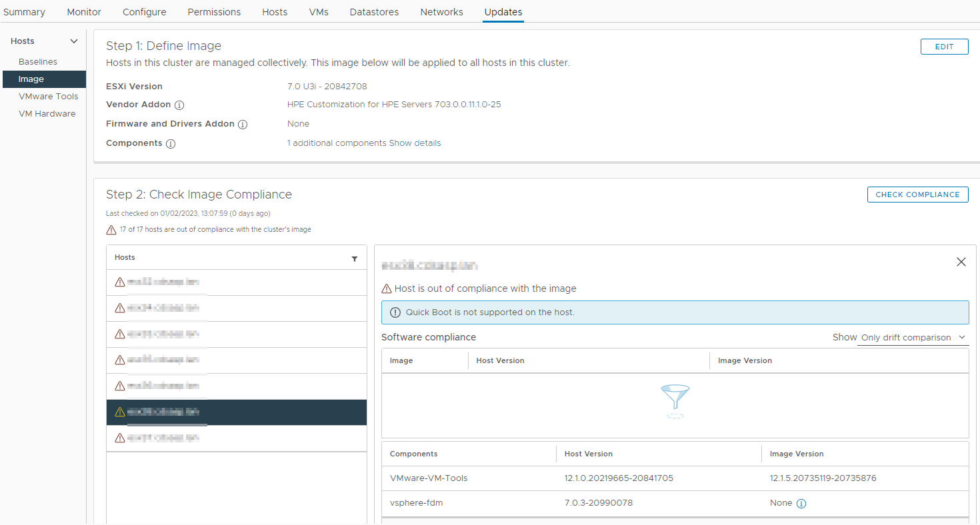Collapse the Hosts sidebar section
The image size is (980, 525).
click(x=74, y=41)
